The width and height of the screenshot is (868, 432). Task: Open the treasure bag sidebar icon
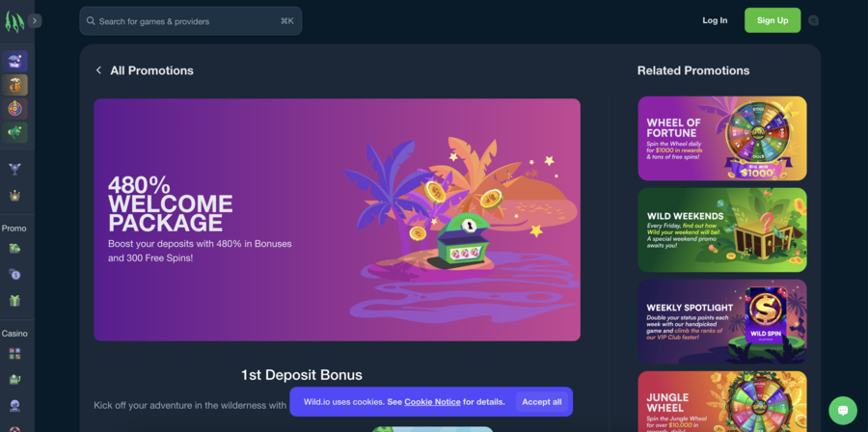(x=14, y=85)
